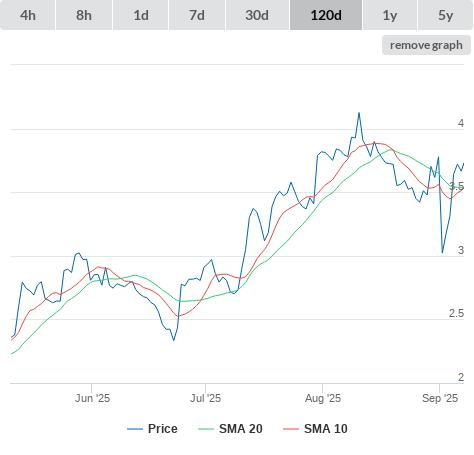The width and height of the screenshot is (474, 455).
Task: Click the remove graph button
Action: (426, 45)
